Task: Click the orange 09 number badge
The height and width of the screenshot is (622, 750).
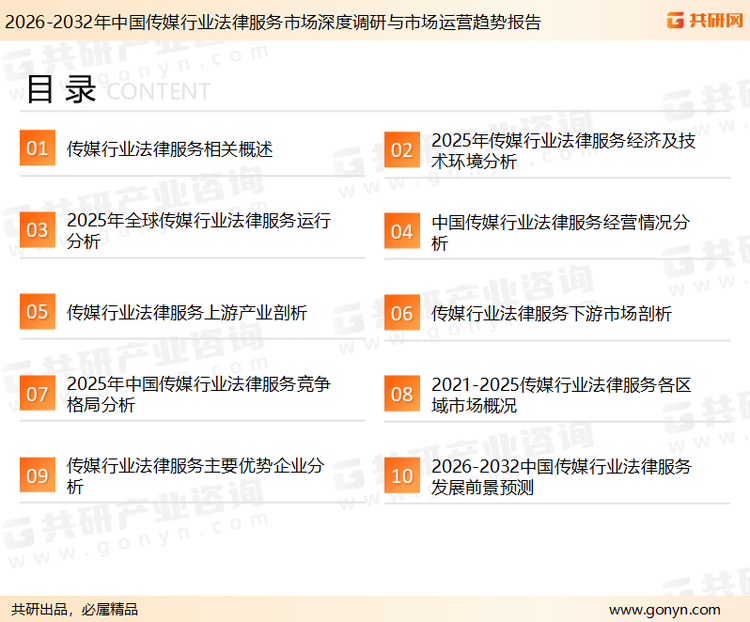Action: [x=37, y=475]
